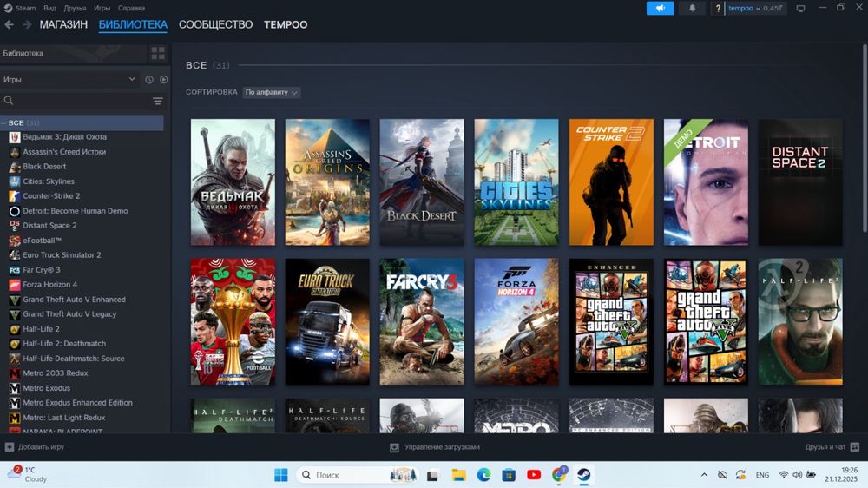The width and height of the screenshot is (868, 488).
Task: Open the Вид menu
Action: click(x=49, y=9)
